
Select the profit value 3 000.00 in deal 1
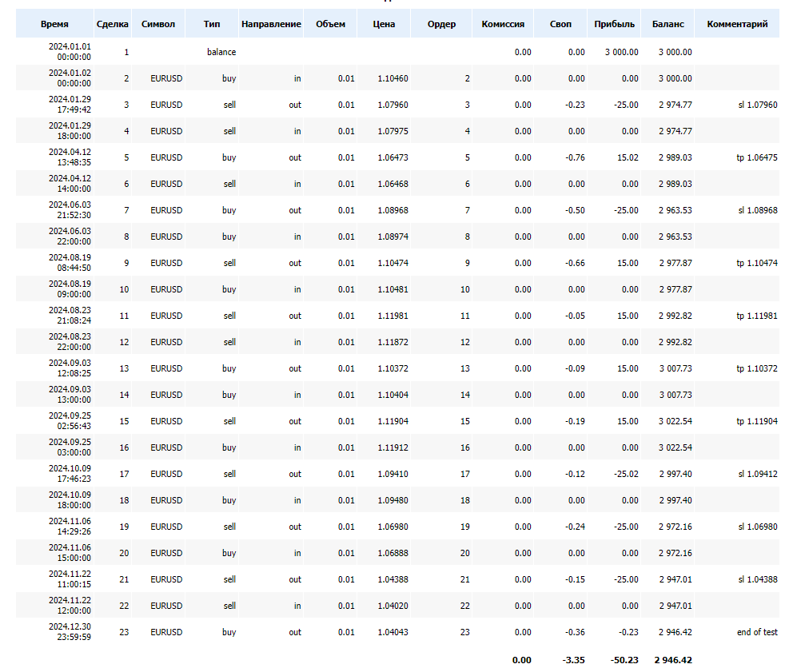point(622,52)
